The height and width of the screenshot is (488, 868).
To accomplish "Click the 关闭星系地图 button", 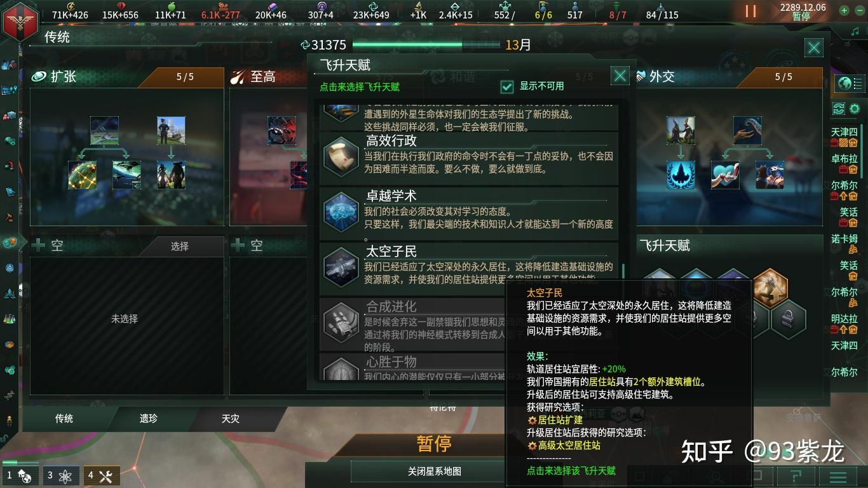I will click(435, 471).
